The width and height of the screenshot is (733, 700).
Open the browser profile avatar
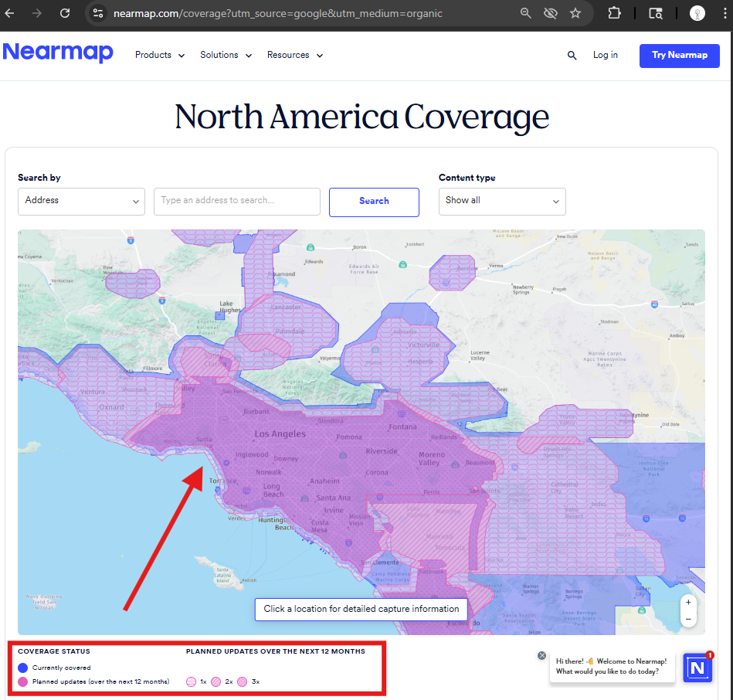coord(697,13)
